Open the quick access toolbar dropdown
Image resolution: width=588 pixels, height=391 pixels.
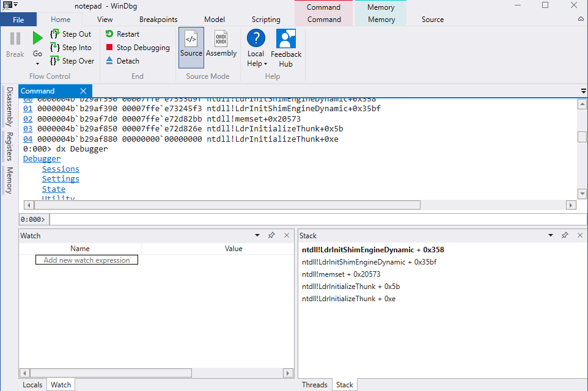tap(16, 5)
